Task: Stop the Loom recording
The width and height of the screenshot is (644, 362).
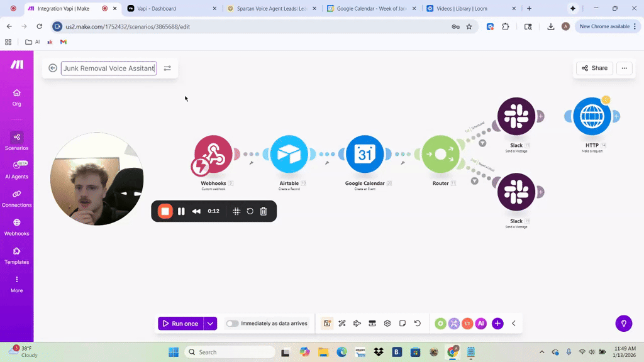Action: (x=165, y=211)
